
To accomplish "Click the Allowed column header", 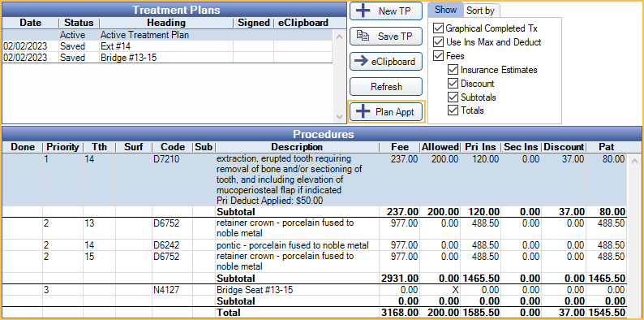I will point(440,147).
